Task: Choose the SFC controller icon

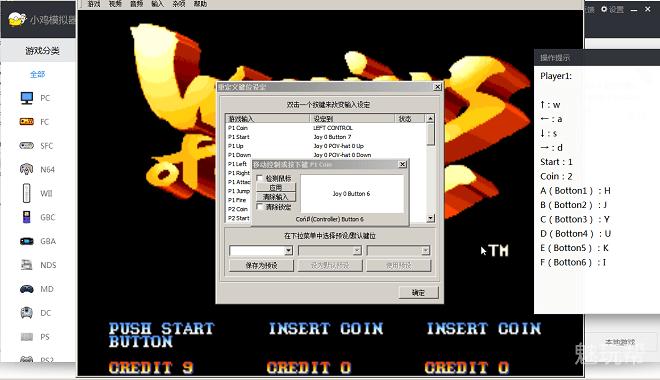Action: (27, 146)
